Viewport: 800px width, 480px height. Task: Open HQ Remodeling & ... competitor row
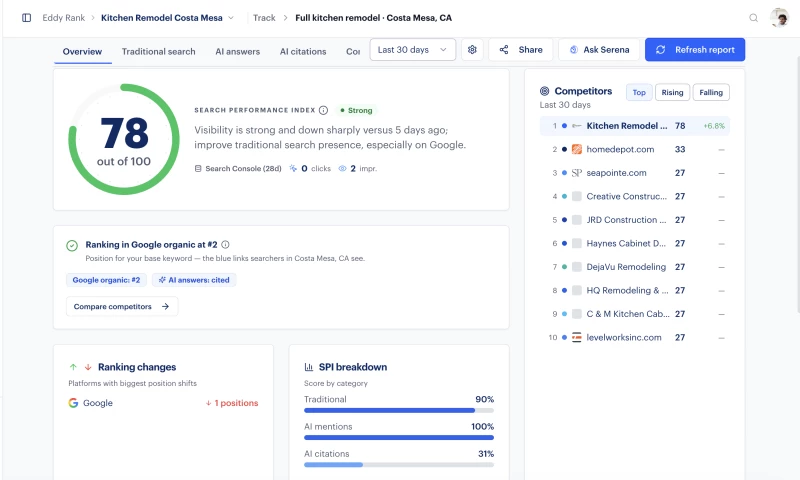(635, 290)
